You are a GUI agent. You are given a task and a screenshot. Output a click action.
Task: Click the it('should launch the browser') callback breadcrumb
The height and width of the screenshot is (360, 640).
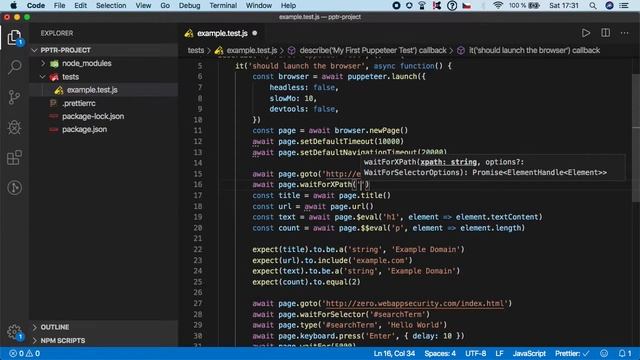tap(534, 50)
